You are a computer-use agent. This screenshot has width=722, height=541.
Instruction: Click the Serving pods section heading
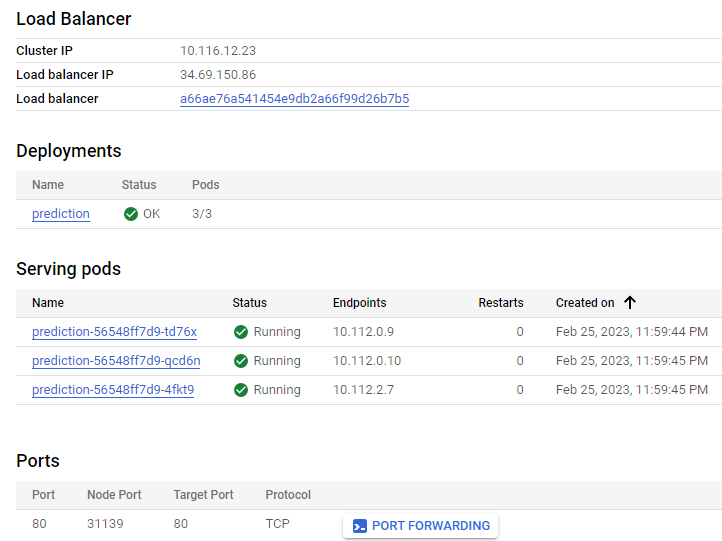click(69, 269)
